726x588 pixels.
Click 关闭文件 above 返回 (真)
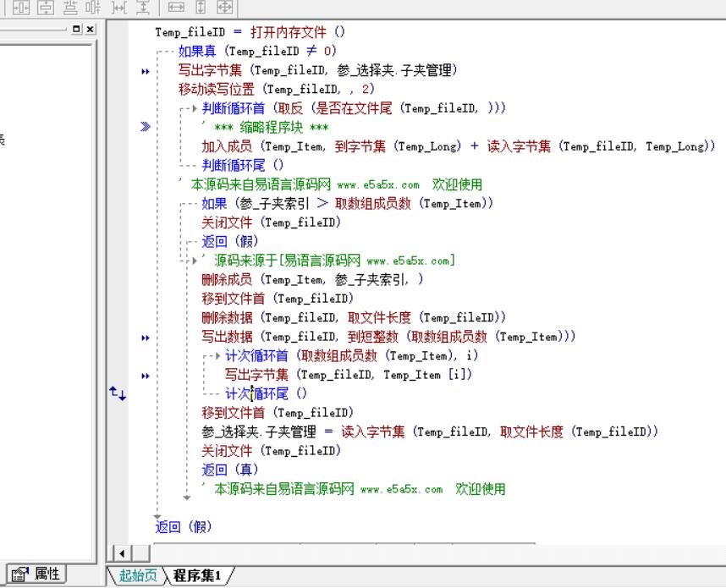(227, 451)
